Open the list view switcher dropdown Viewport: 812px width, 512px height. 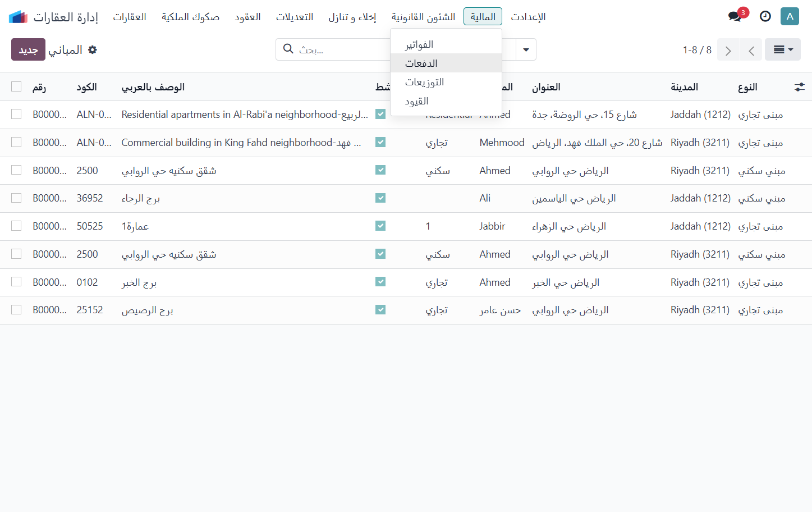coord(783,49)
